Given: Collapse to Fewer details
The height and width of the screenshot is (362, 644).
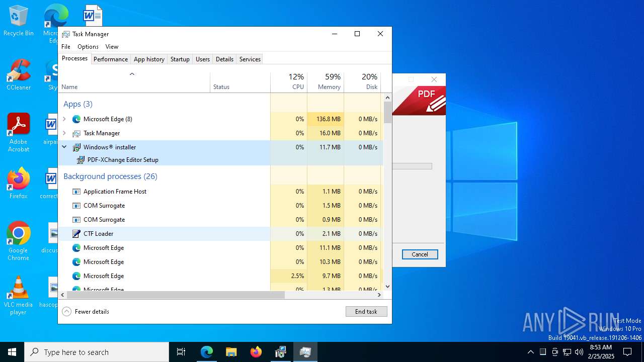Looking at the screenshot, I should [x=86, y=312].
